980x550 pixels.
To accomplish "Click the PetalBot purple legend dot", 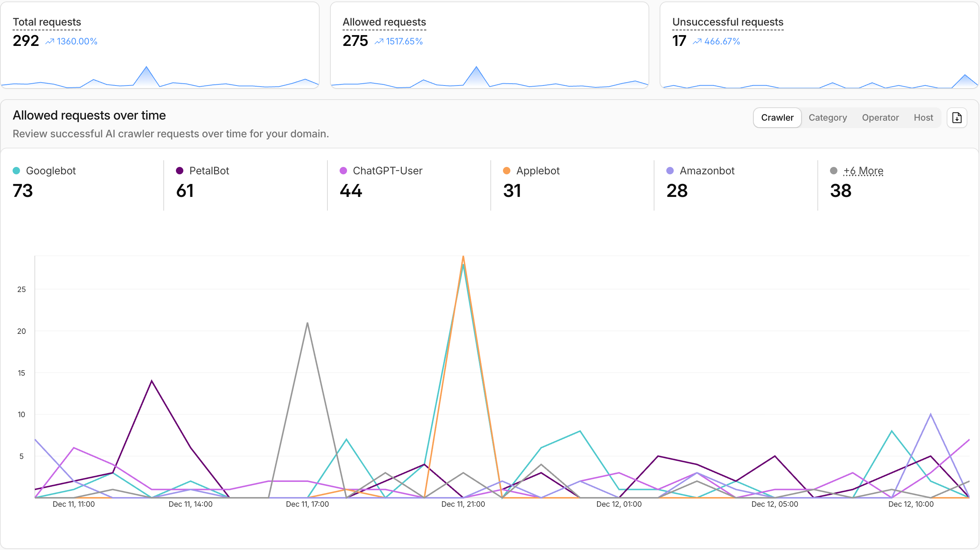I will pyautogui.click(x=179, y=170).
